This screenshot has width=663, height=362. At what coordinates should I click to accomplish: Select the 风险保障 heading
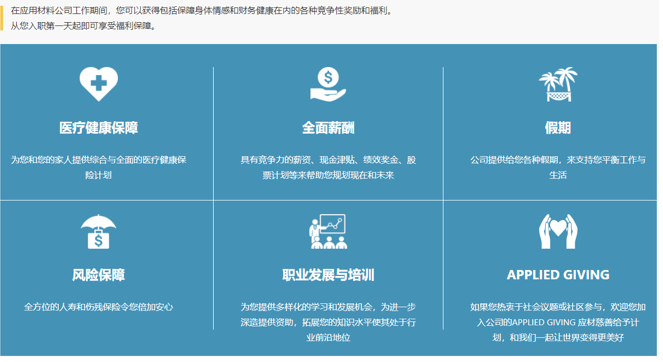(x=99, y=275)
